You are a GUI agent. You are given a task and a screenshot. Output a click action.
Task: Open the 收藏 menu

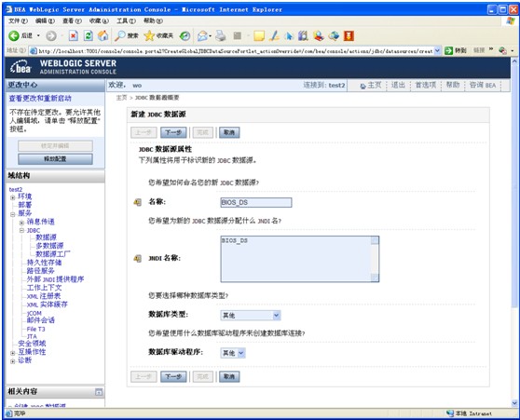pyautogui.click(x=99, y=20)
